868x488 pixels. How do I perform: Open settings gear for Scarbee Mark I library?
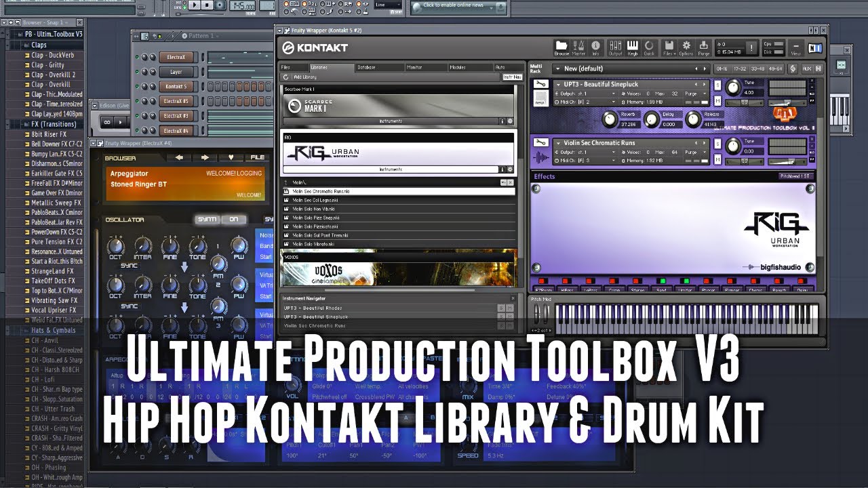click(x=510, y=121)
